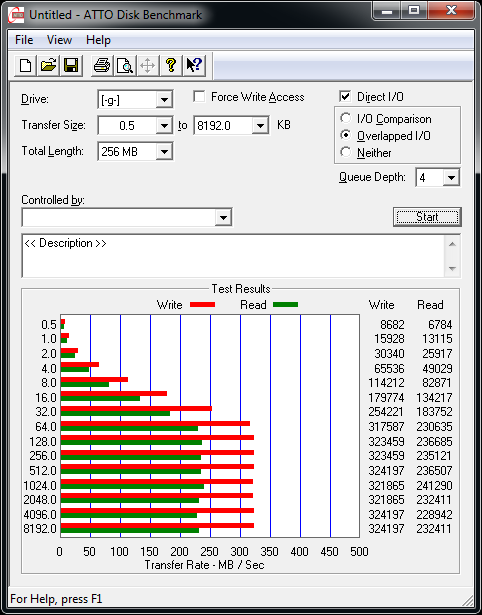This screenshot has height=615, width=482.
Task: Open the File menu
Action: point(24,40)
